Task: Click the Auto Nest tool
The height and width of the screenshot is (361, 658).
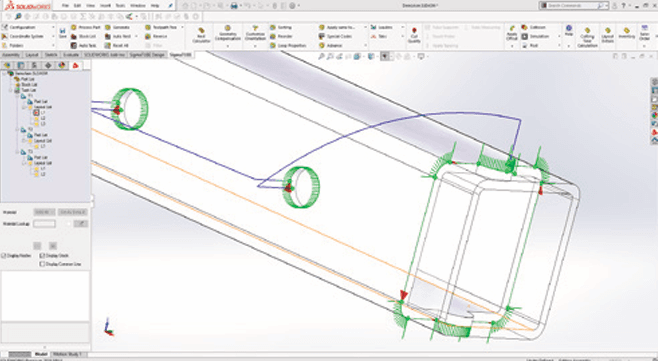Action: coord(118,37)
